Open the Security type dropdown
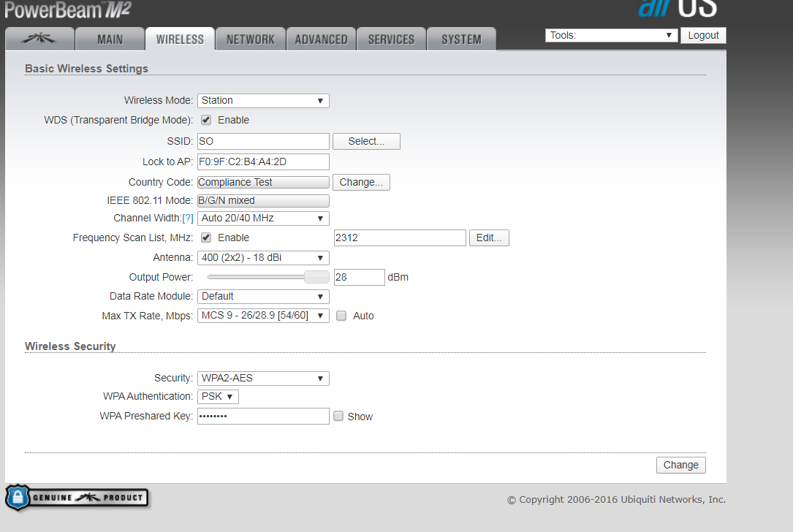The height and width of the screenshot is (532, 793). (x=263, y=379)
